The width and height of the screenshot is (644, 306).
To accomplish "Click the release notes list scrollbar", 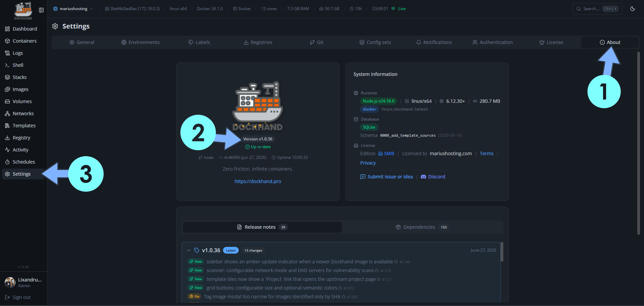I will pyautogui.click(x=502, y=252).
